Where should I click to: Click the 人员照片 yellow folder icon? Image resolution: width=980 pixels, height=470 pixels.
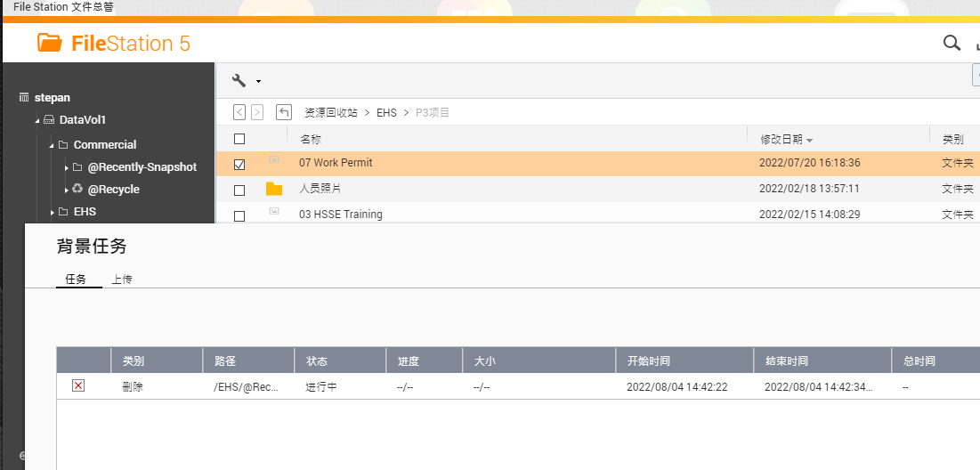click(x=274, y=189)
